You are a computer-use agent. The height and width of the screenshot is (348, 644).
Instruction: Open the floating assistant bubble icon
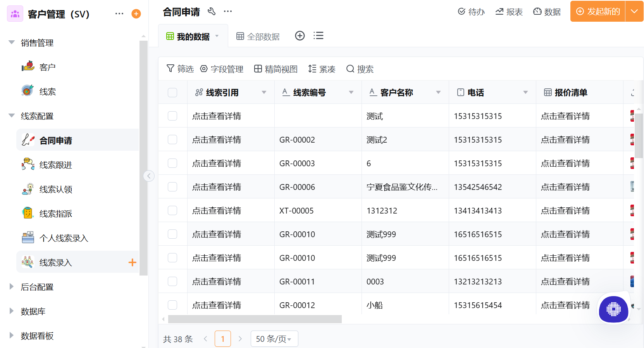613,309
